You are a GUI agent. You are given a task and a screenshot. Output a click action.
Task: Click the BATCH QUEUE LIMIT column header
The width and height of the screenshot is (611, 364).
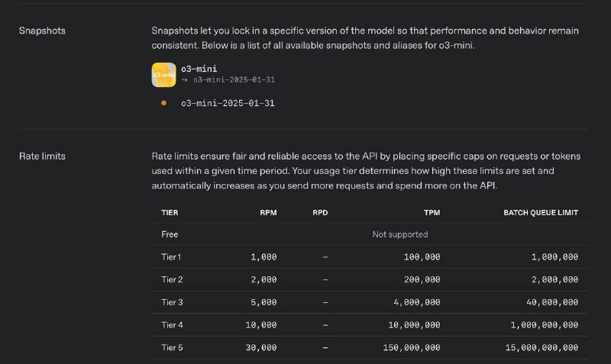(541, 212)
